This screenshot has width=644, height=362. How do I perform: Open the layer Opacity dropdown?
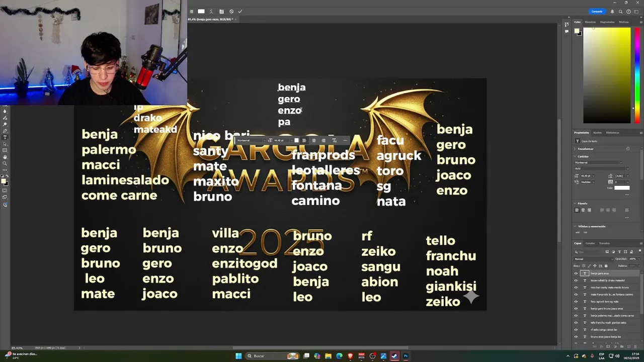[639, 259]
